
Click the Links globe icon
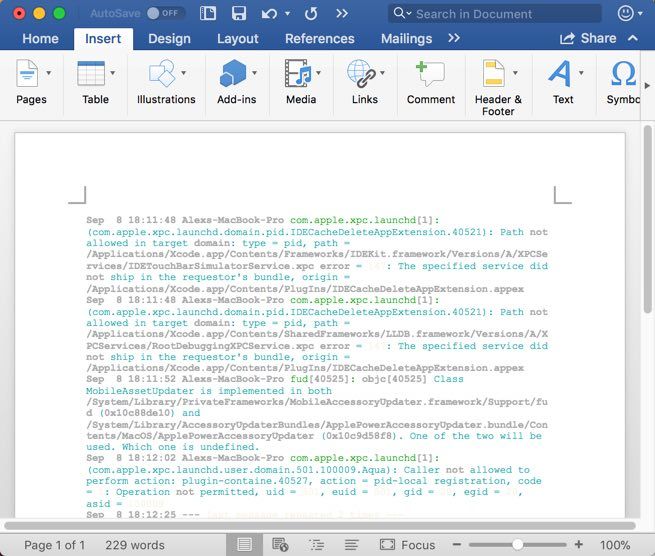361,73
